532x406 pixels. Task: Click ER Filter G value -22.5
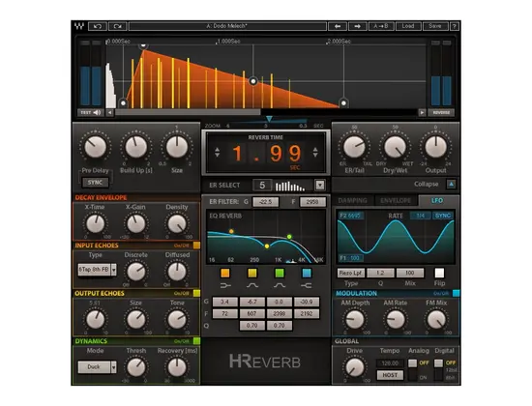click(266, 202)
